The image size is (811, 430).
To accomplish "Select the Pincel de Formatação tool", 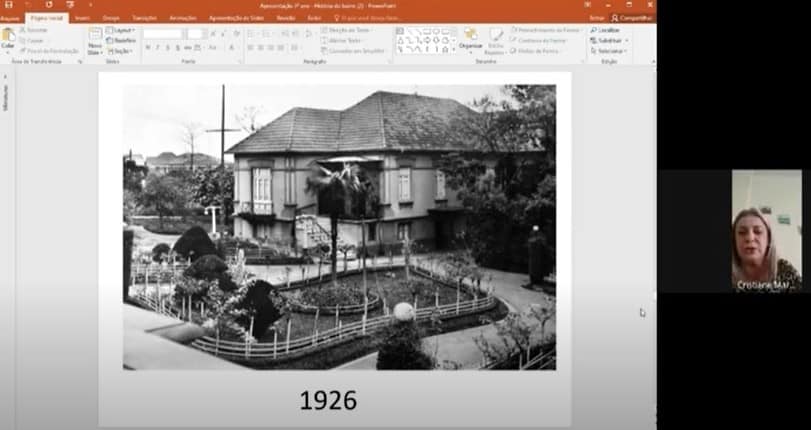I will tap(49, 51).
